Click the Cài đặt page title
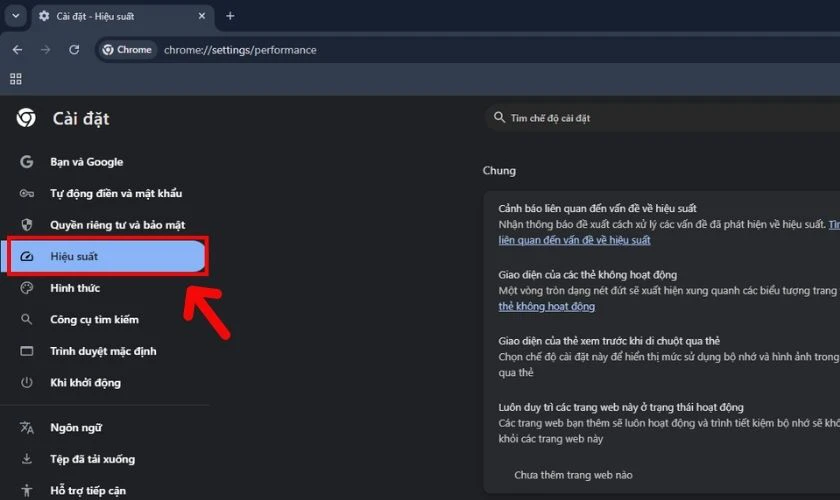Viewport: 840px width, 500px height. [x=81, y=118]
